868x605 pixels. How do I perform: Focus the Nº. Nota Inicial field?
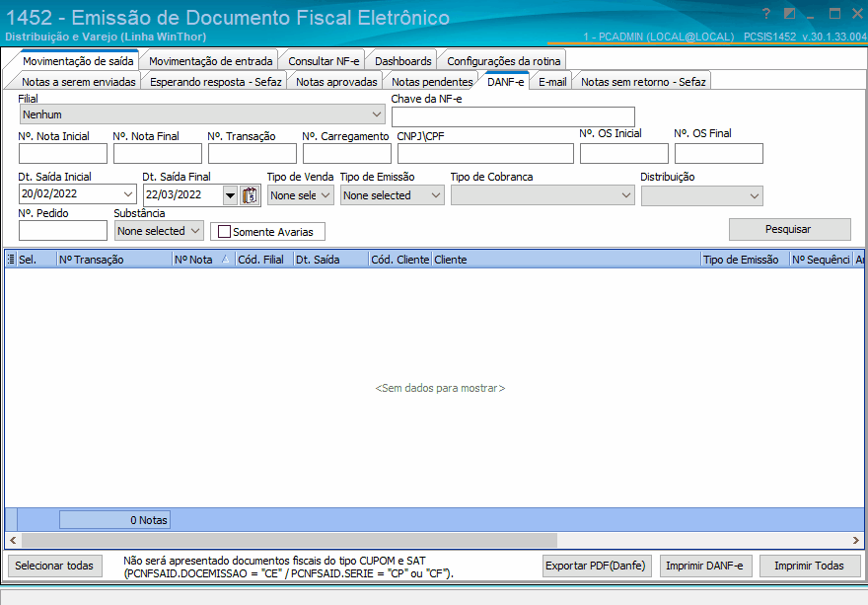click(x=63, y=153)
